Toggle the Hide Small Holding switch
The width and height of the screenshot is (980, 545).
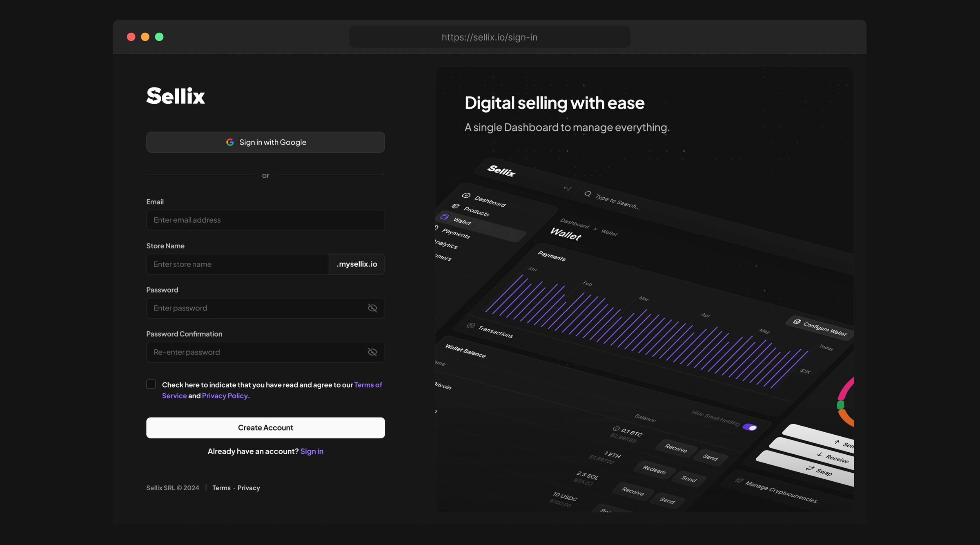pyautogui.click(x=750, y=427)
